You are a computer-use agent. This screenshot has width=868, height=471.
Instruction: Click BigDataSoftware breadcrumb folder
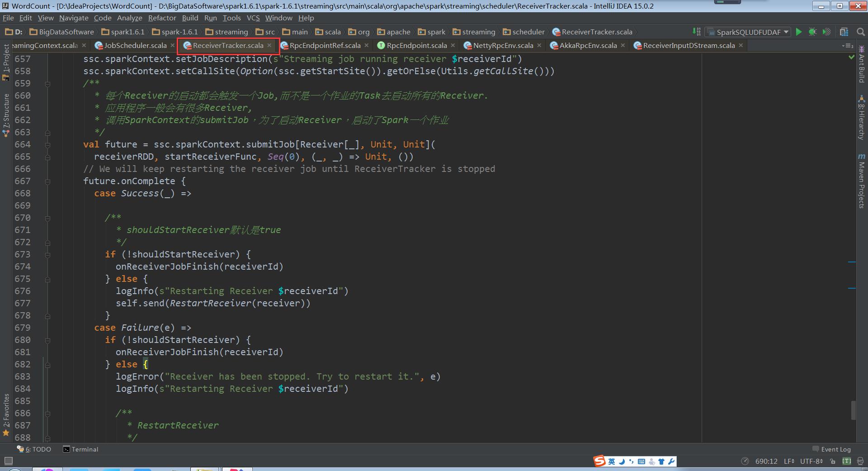click(x=61, y=32)
